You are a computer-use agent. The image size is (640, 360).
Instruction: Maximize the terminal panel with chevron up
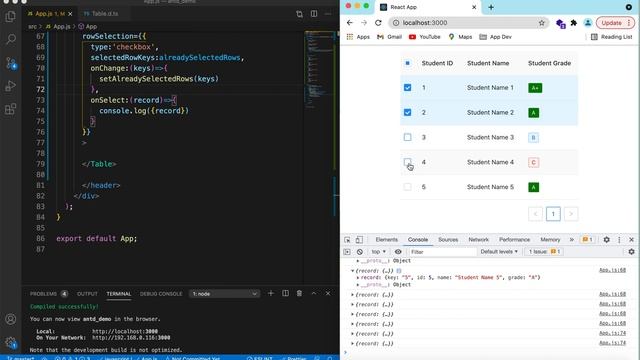[x=313, y=293]
